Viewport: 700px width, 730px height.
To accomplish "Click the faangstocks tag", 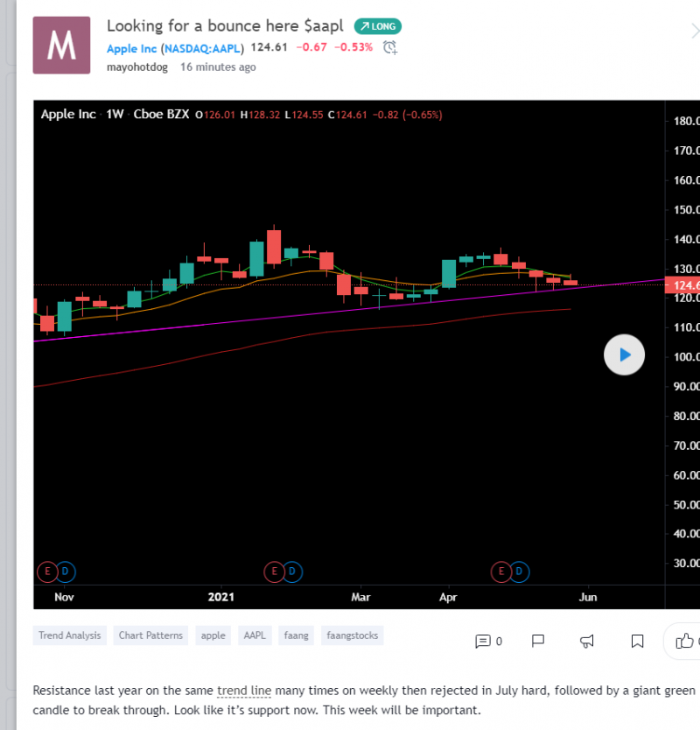I will [352, 635].
